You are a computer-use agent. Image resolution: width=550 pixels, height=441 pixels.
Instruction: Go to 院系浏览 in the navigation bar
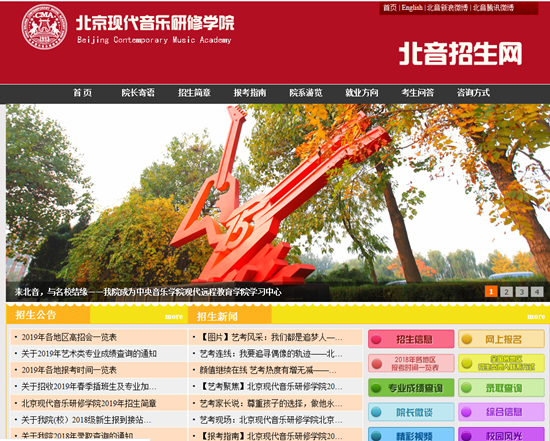(x=306, y=93)
